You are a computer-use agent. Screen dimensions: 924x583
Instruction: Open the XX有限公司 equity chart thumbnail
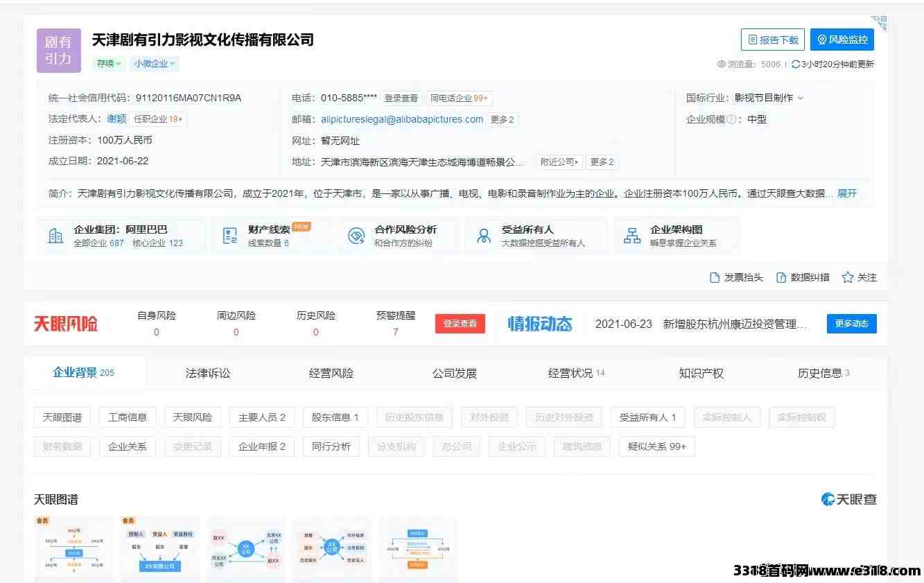point(159,549)
